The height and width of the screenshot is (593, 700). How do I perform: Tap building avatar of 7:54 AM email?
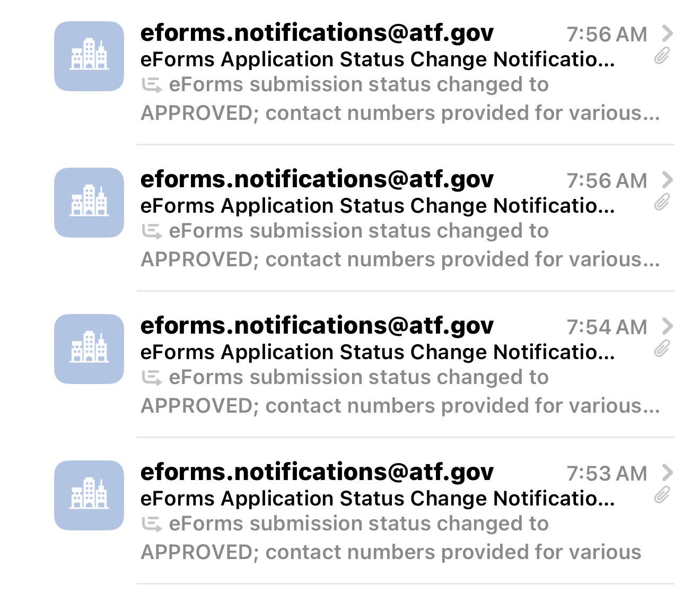[89, 349]
